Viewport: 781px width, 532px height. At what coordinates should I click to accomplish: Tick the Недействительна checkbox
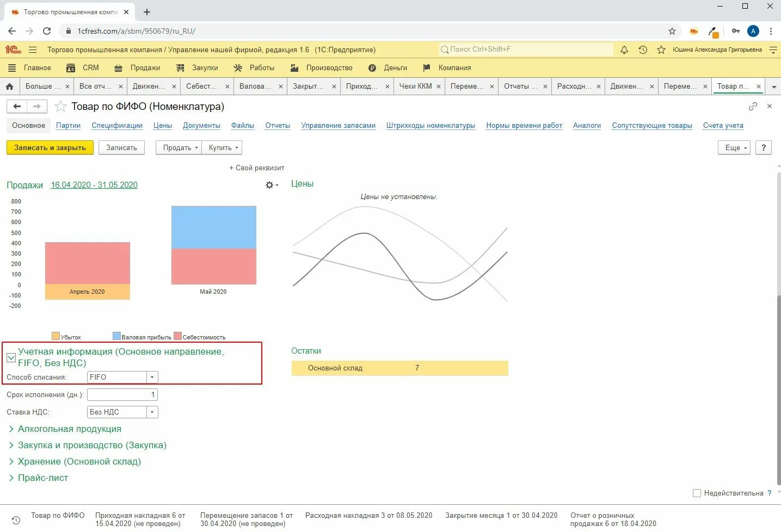[x=697, y=493]
